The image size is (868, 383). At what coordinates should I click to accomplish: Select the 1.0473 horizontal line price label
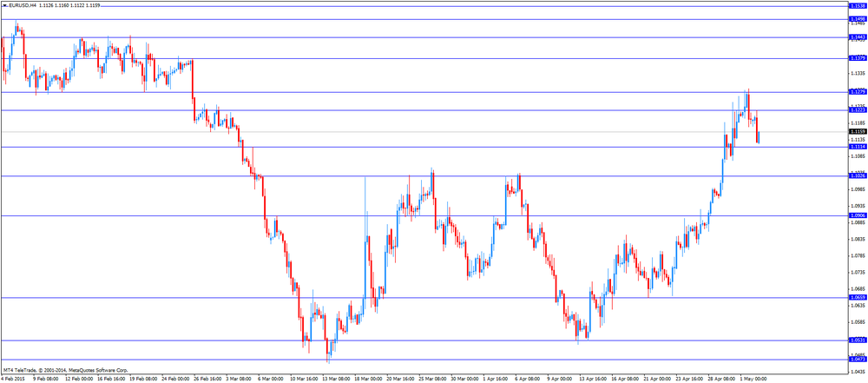click(857, 360)
